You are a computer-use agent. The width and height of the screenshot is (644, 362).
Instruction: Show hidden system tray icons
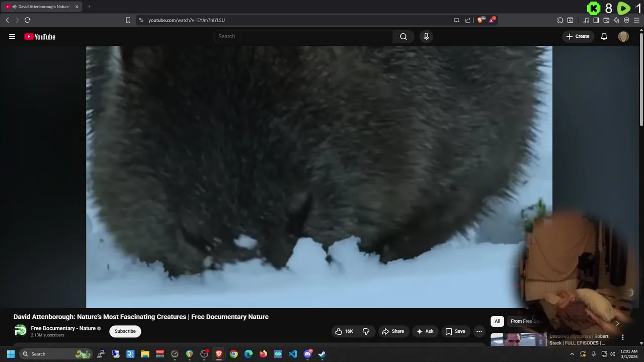572,354
